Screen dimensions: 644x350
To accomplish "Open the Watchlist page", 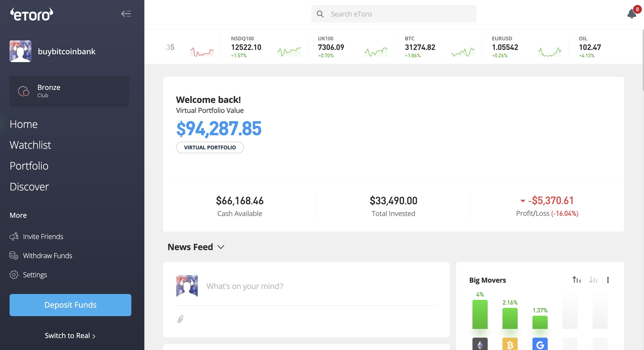I will pos(30,145).
